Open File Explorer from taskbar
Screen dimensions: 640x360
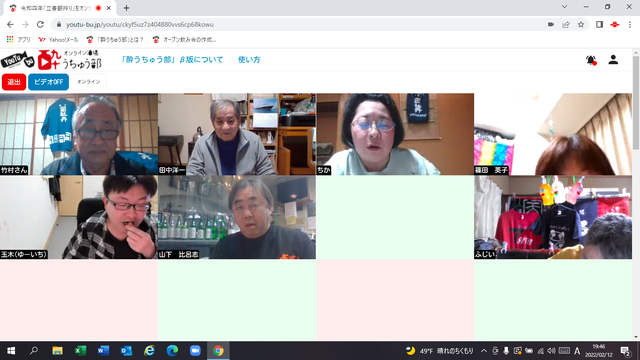click(x=57, y=351)
